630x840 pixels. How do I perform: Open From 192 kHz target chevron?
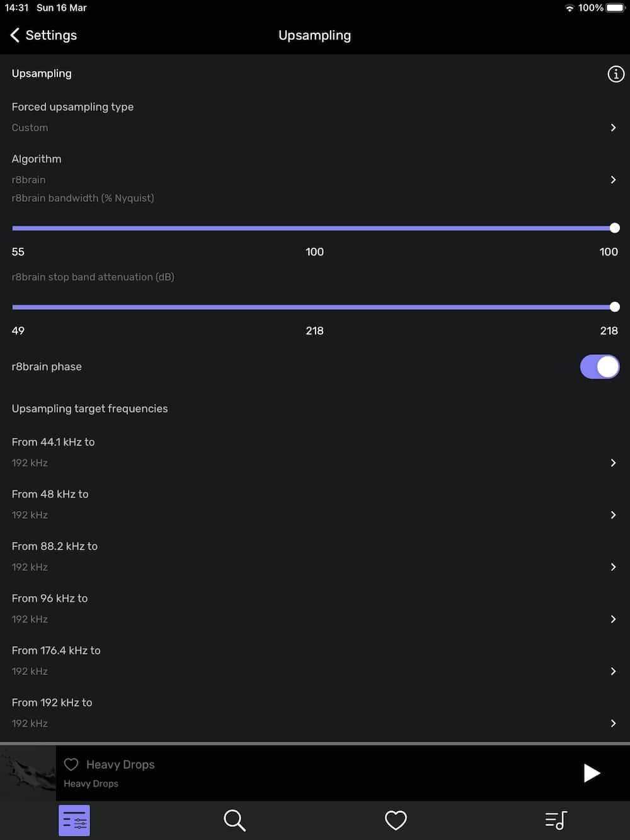(613, 723)
